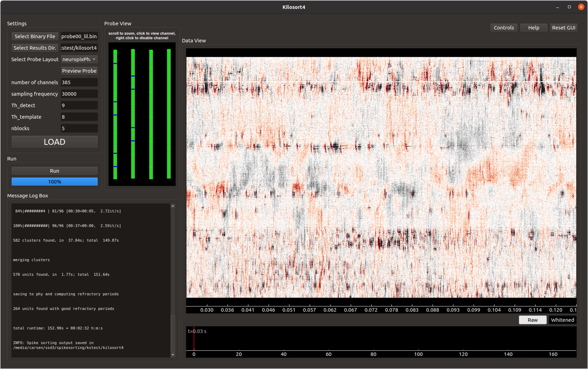The image size is (588, 369).
Task: Switch to Raw data display
Action: coord(532,320)
